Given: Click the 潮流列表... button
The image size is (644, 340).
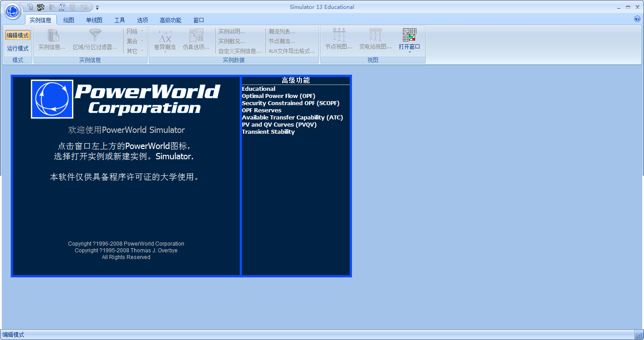Looking at the screenshot, I should pyautogui.click(x=282, y=31).
